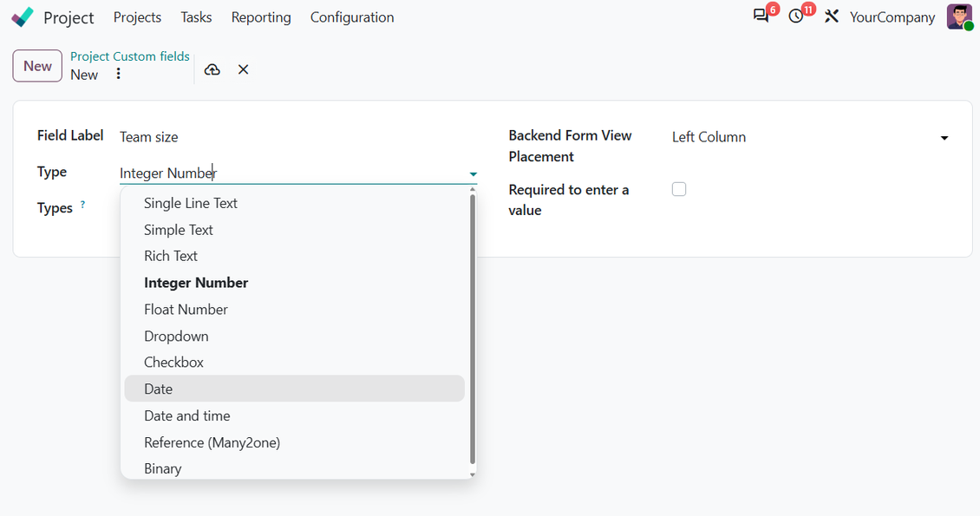The width and height of the screenshot is (980, 516).
Task: Switch company via YourCompany label
Action: coord(892,17)
